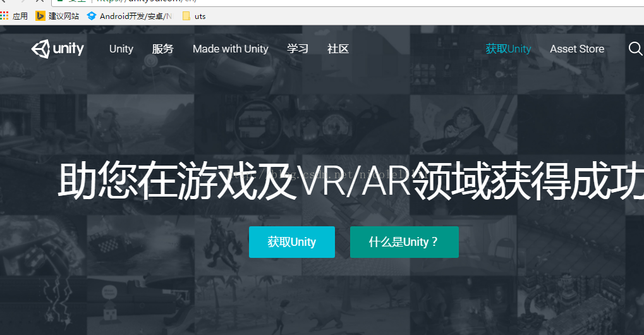Open the search magnifier icon
This screenshot has width=644, height=335.
635,49
